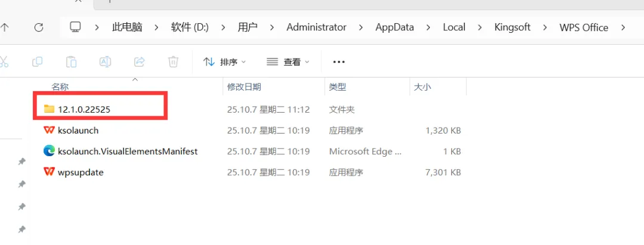
Task: Go to 用户 in breadcrumb path
Action: (x=247, y=27)
